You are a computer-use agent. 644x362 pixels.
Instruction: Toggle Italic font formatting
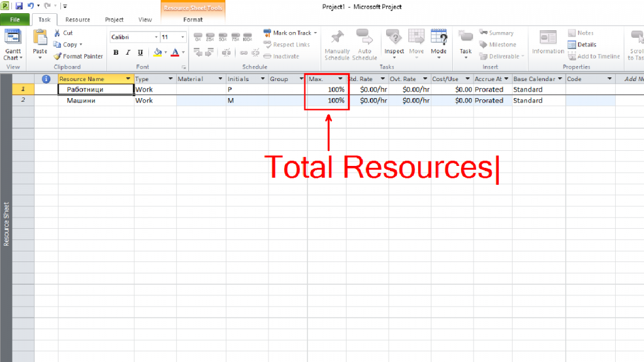pos(128,53)
